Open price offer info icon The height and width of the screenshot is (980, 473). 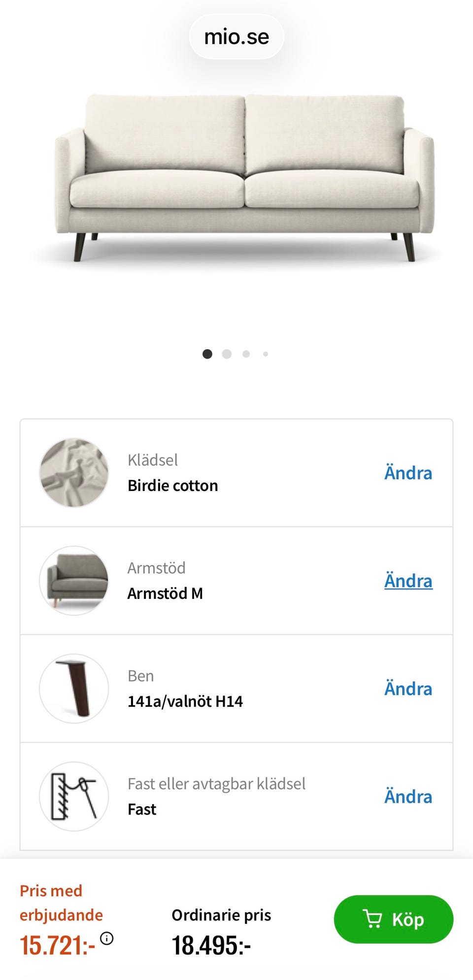click(x=106, y=938)
